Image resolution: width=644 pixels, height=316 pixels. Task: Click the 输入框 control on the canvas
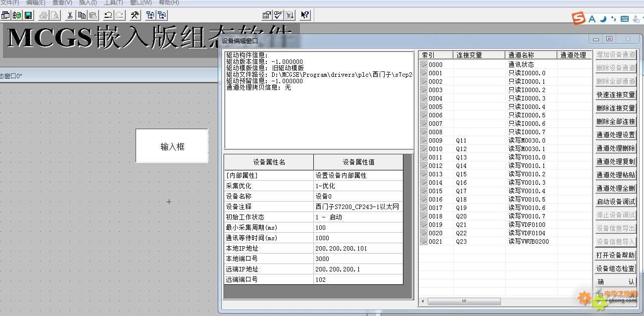pyautogui.click(x=172, y=146)
